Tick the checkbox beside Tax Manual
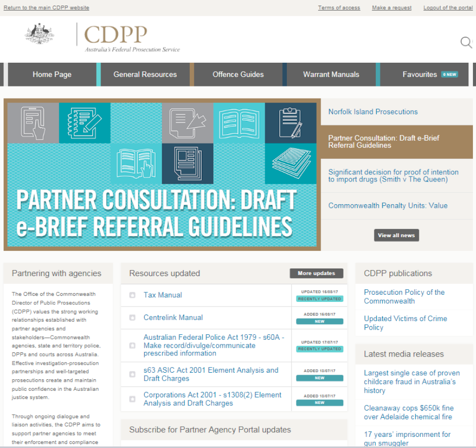The image size is (476, 448). tap(133, 295)
